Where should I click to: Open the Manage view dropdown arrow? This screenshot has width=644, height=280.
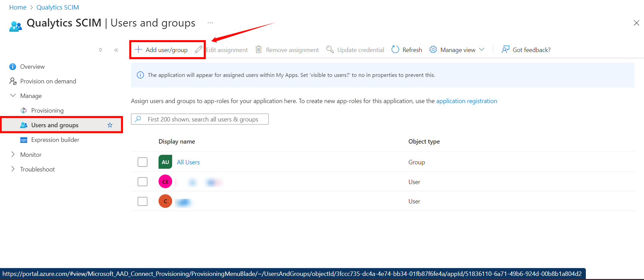[x=482, y=50]
